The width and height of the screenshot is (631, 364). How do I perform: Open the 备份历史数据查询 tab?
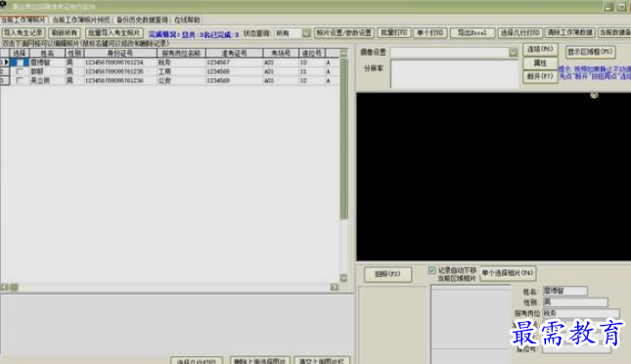tap(142, 20)
